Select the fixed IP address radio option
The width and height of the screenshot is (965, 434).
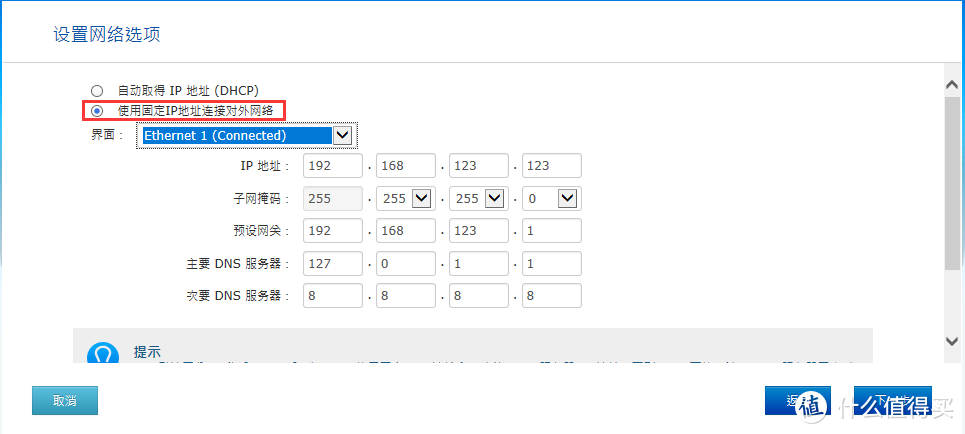tap(97, 111)
